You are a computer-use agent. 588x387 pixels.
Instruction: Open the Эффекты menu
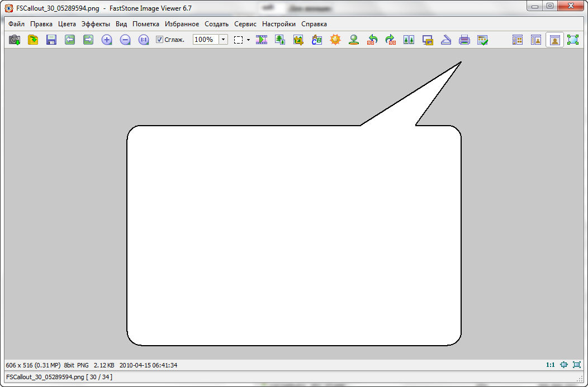pos(96,24)
